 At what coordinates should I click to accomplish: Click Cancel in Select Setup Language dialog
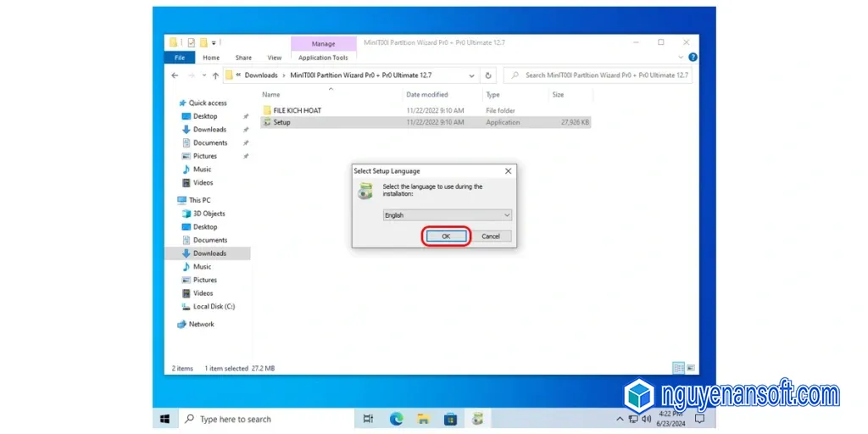491,236
